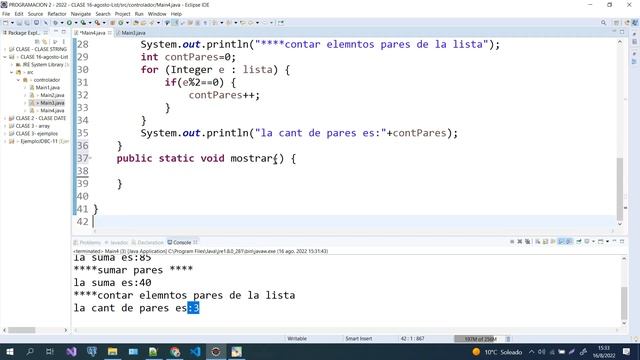The width and height of the screenshot is (640, 360).
Task: Open the Edit menu
Action: coord(19,14)
